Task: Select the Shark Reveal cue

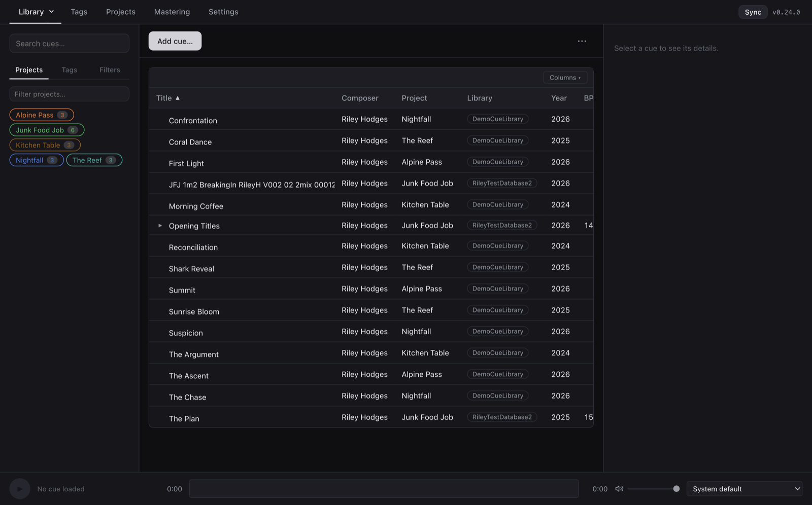Action: [191, 269]
